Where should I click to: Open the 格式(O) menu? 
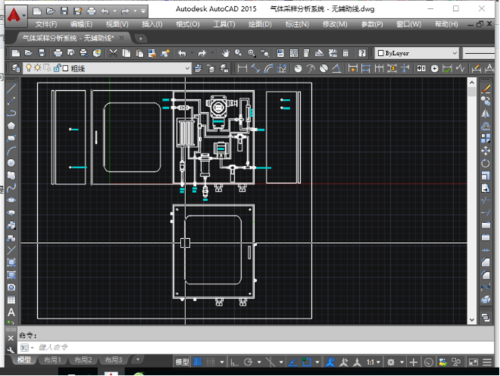188,24
